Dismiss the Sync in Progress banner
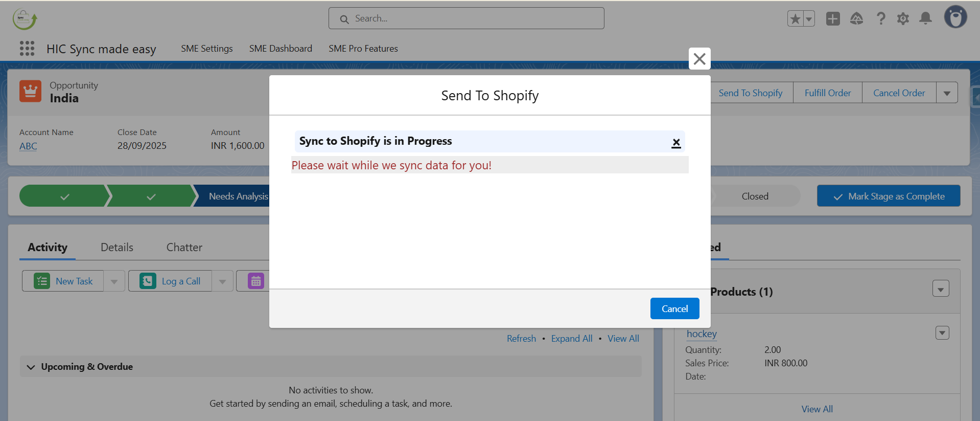The image size is (980, 421). [x=676, y=143]
